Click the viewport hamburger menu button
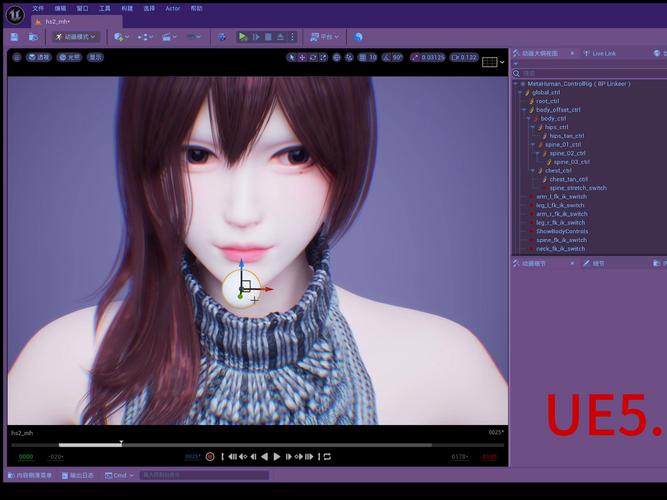The height and width of the screenshot is (500, 667). click(16, 57)
